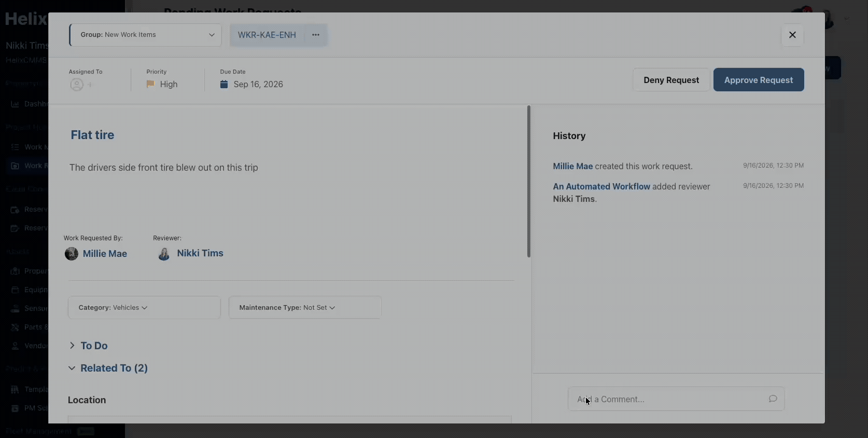
Task: Click the tire blew out description text
Action: (x=164, y=168)
